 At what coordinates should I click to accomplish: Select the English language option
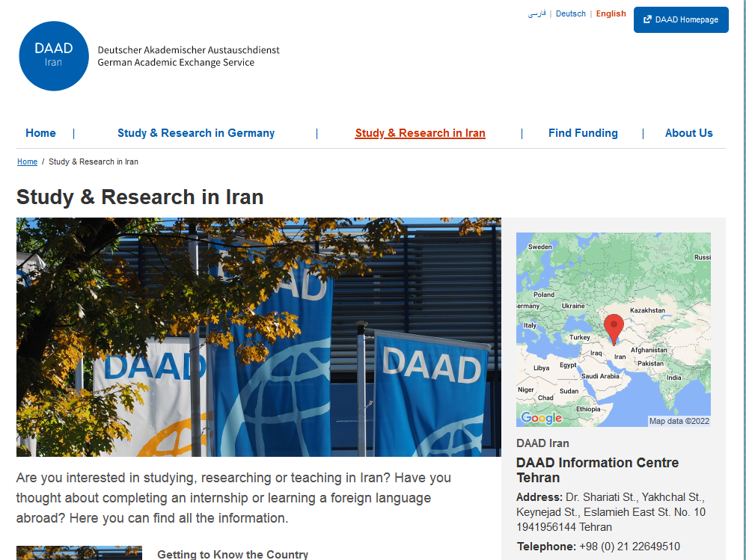point(611,13)
